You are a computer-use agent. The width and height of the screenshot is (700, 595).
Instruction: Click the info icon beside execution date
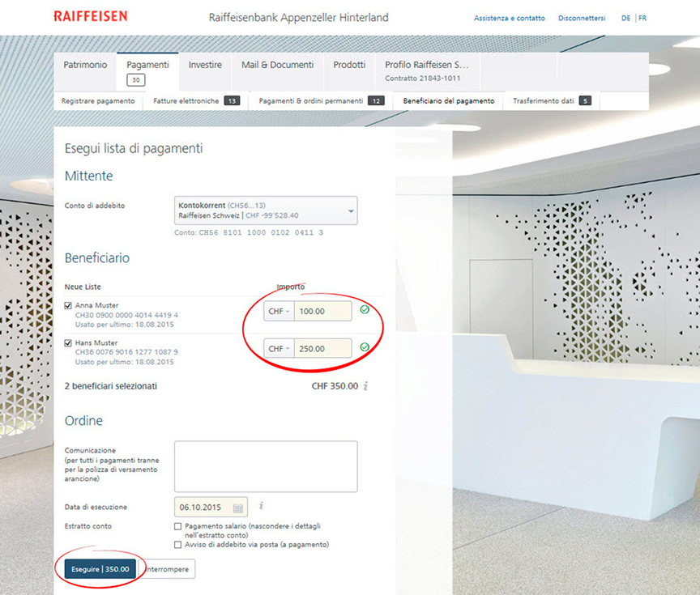click(x=261, y=505)
